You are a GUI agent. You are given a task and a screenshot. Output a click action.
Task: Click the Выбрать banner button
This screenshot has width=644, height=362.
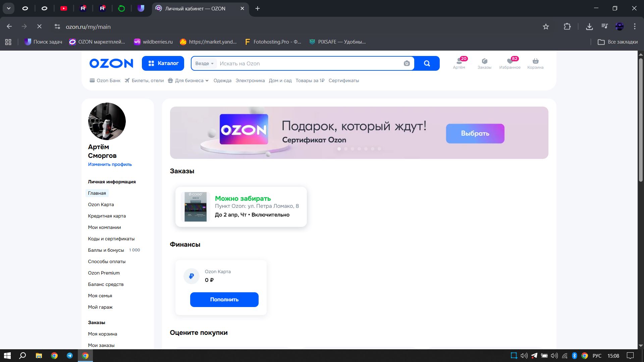tap(475, 133)
